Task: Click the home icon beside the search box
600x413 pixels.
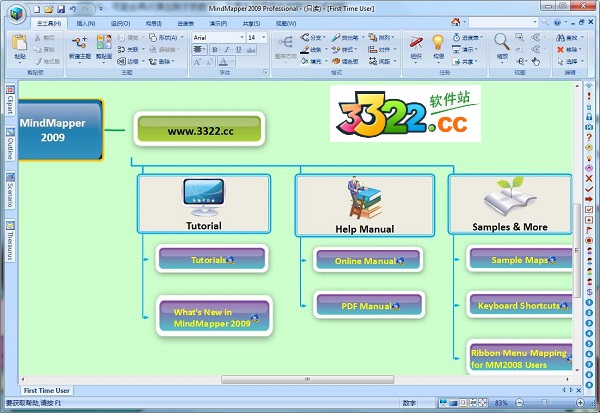Action: click(456, 21)
